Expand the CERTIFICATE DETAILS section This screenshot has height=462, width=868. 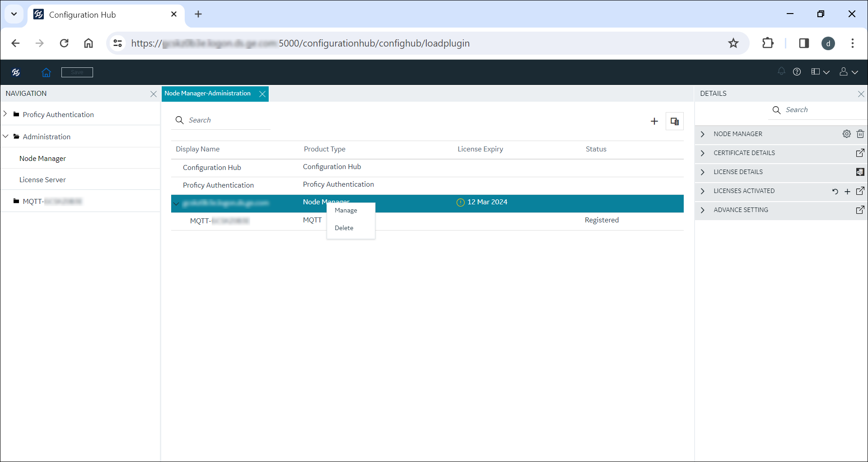point(702,153)
